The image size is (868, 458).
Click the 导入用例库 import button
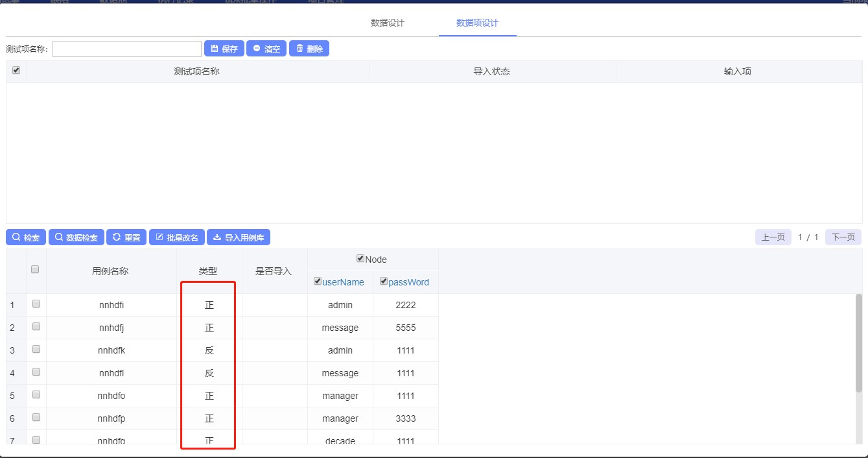239,237
